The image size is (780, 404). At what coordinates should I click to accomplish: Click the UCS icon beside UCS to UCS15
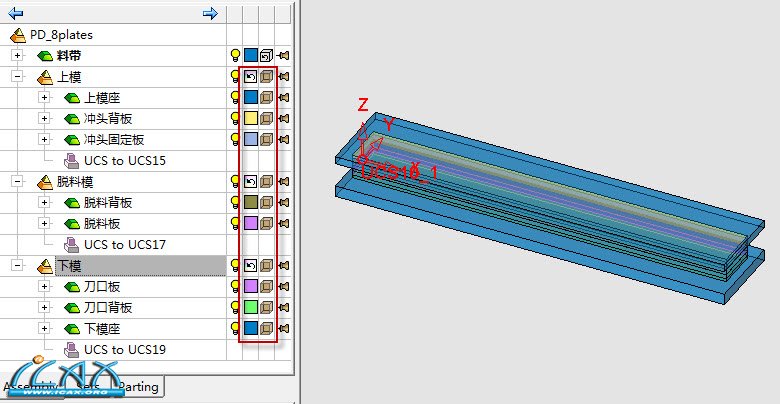(71, 160)
